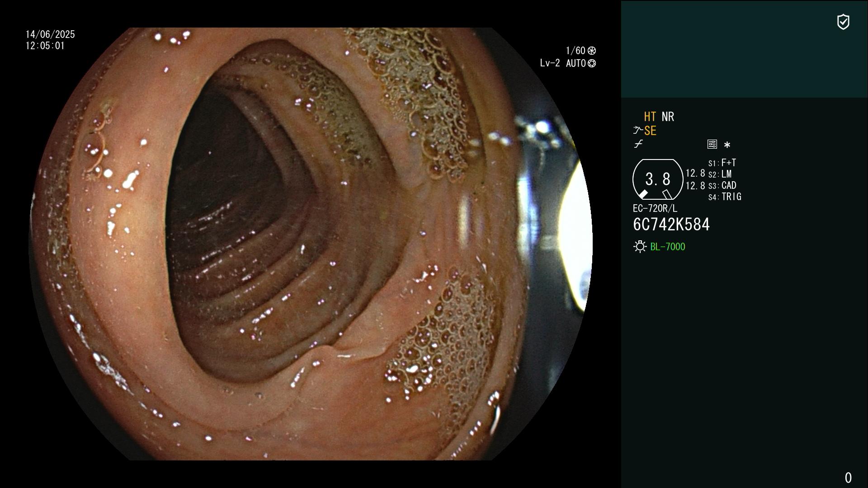Select the NR noise reduction label
This screenshot has width=868, height=488.
[x=668, y=117]
